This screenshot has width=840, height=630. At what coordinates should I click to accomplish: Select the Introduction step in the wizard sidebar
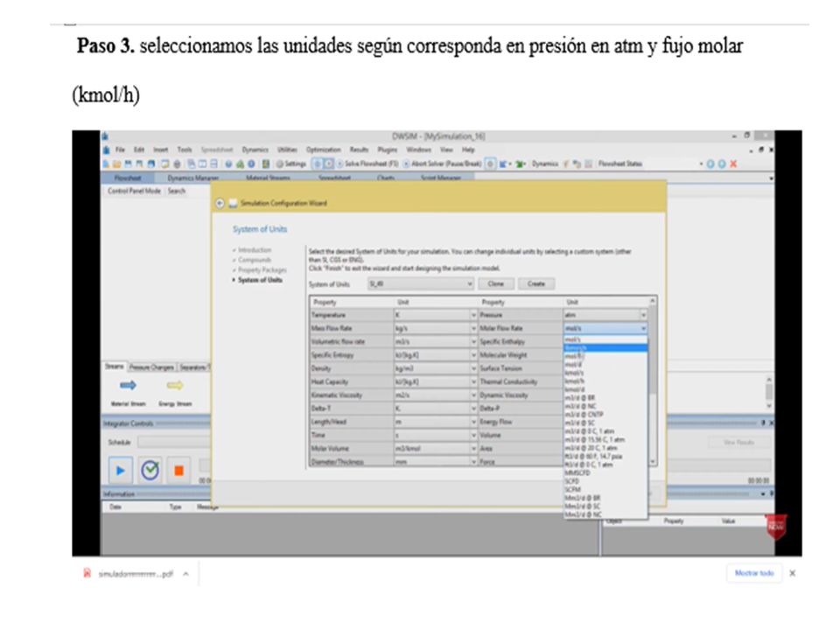tap(255, 250)
